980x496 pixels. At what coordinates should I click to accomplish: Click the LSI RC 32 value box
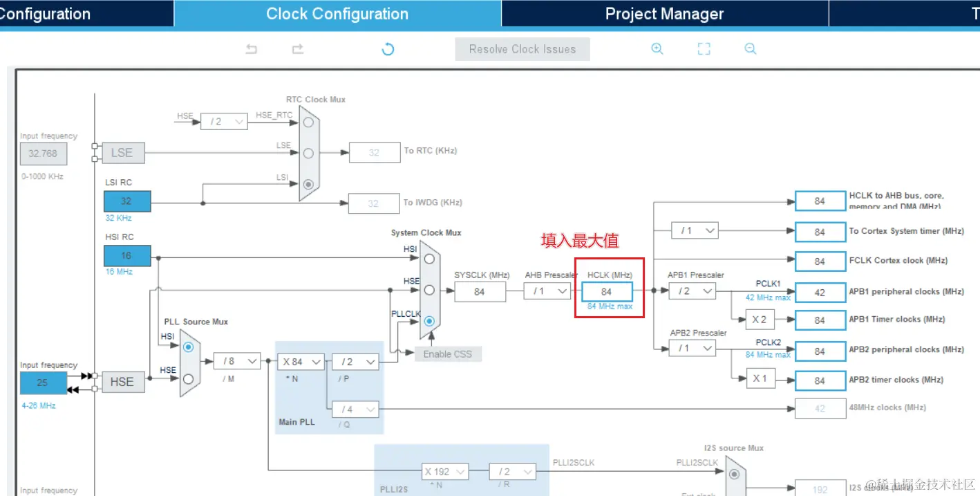tap(126, 201)
